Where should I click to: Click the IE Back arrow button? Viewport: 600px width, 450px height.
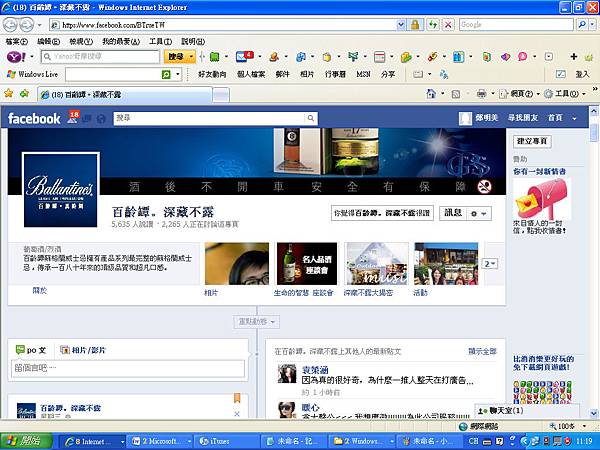click(x=10, y=25)
